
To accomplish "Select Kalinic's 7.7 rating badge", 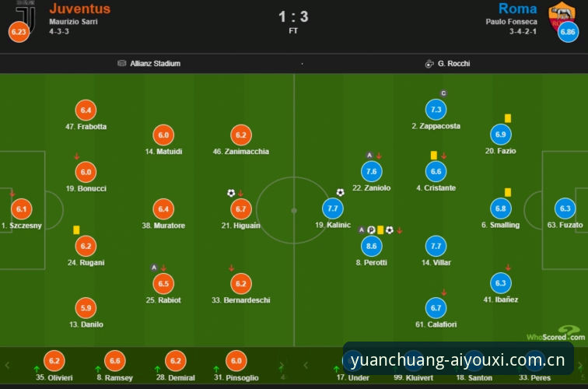I will tap(333, 209).
